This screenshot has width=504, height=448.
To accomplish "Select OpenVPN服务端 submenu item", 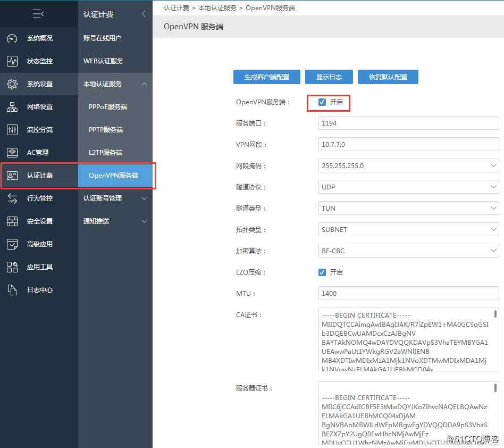I will pyautogui.click(x=115, y=176).
